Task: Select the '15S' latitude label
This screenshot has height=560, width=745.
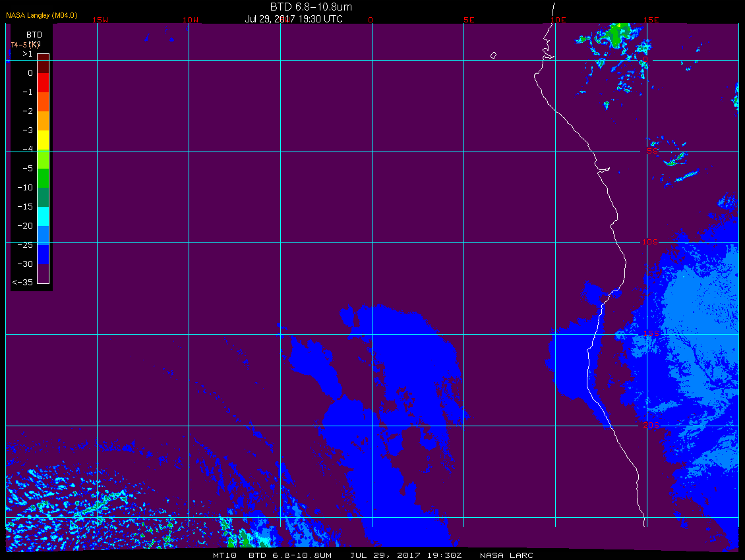Action: tap(651, 333)
